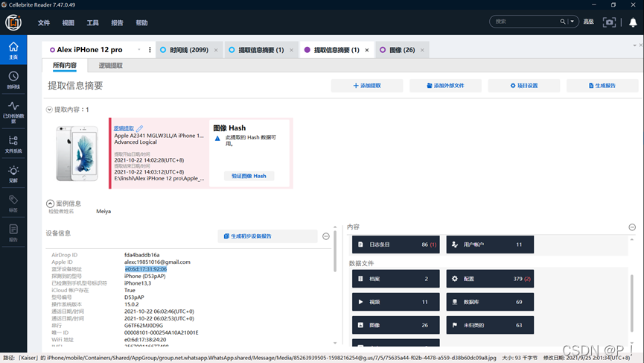Open the 档案 2 tile

[x=396, y=279]
